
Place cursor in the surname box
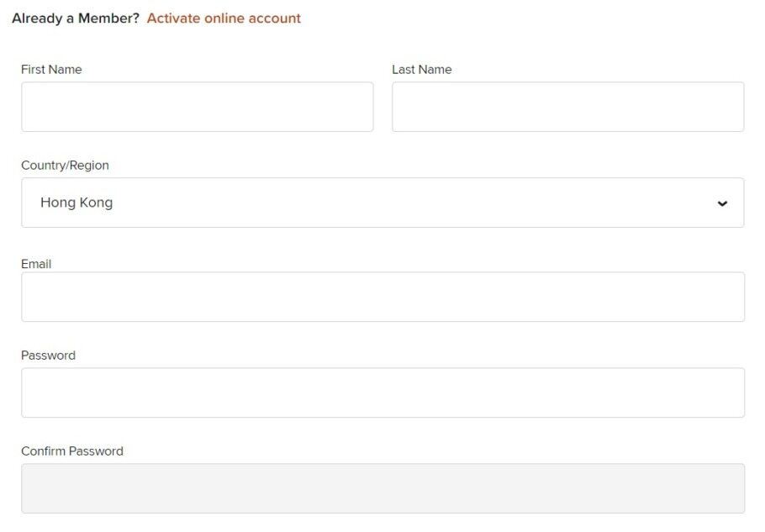pyautogui.click(x=568, y=107)
